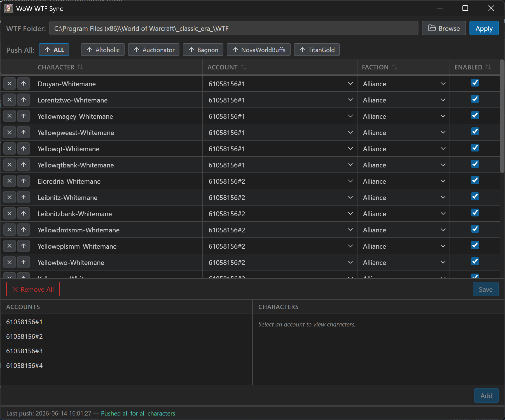505x420 pixels.
Task: Push Druyan-Whitemane using its up-arrow icon
Action: pos(24,83)
